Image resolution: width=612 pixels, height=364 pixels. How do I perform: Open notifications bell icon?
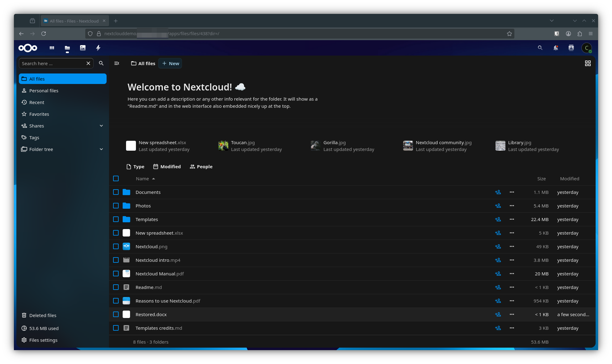(x=555, y=48)
